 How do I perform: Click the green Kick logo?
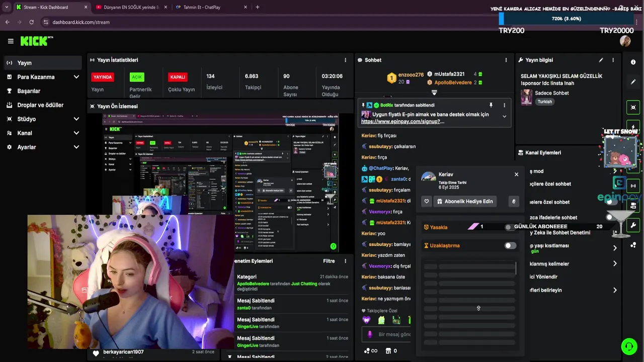pyautogui.click(x=36, y=41)
